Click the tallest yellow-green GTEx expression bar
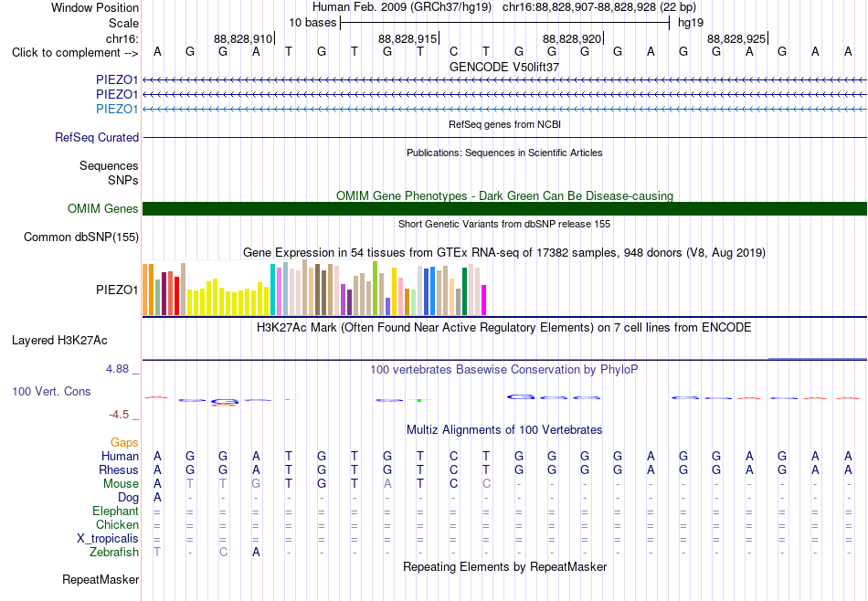Screen dimensions: 868x601 pos(375,288)
